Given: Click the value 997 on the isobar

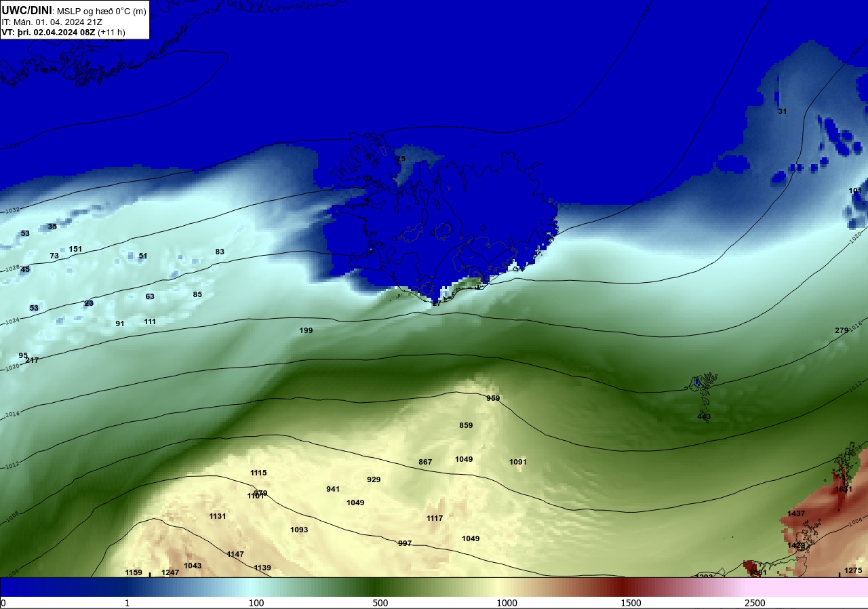Looking at the screenshot, I should coord(405,543).
